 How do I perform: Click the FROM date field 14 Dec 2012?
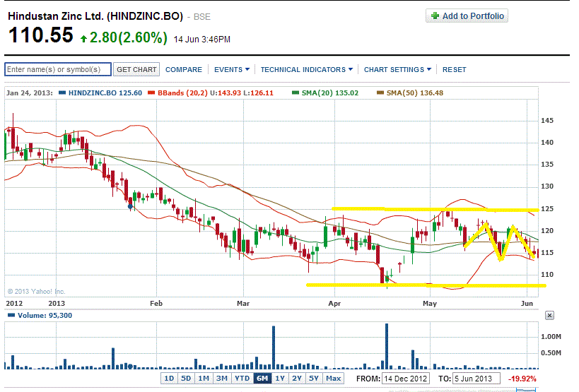[x=406, y=379]
